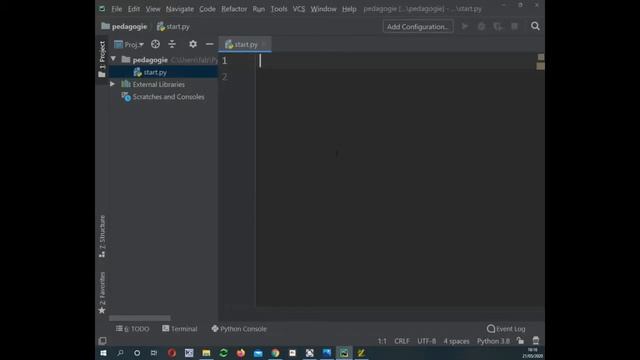The image size is (640, 360).
Task: Expand External Libraries node
Action: click(112, 84)
